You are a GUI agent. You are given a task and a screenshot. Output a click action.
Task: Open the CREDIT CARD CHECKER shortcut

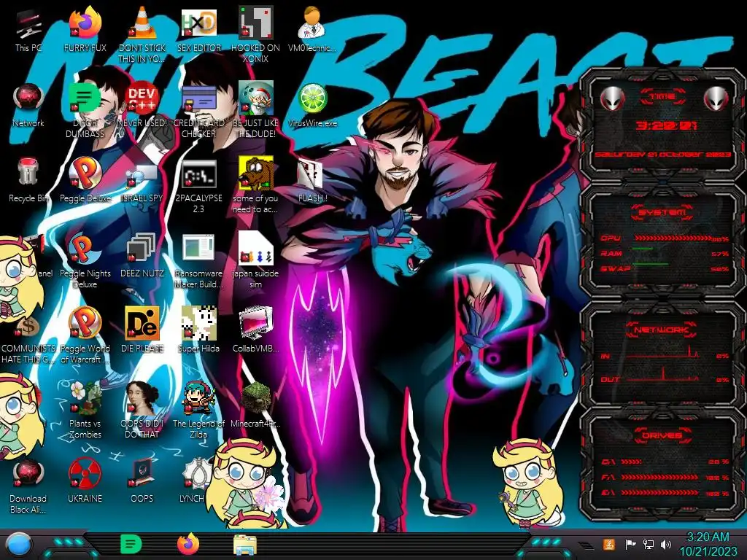pyautogui.click(x=198, y=111)
